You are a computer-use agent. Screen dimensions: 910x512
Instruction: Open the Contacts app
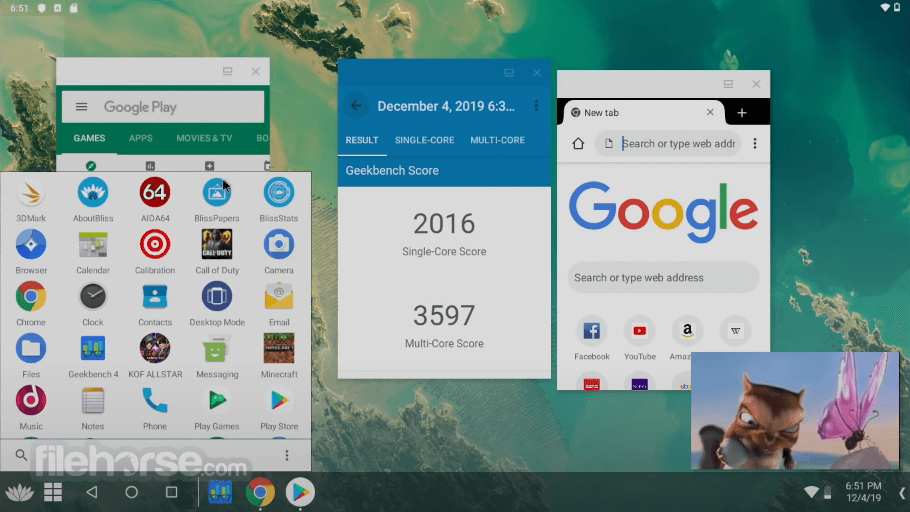coord(155,297)
